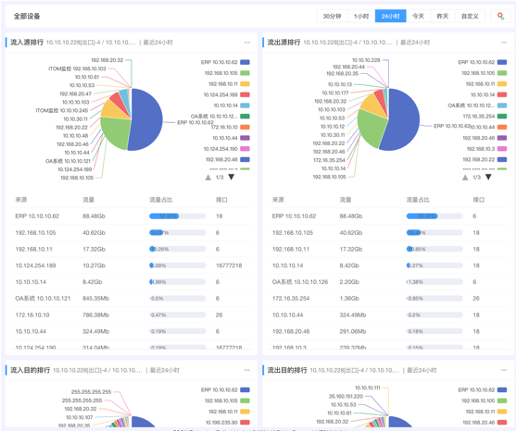516x432 pixels.
Task: Click the 流出目的排行 panel title
Action: (x=287, y=370)
